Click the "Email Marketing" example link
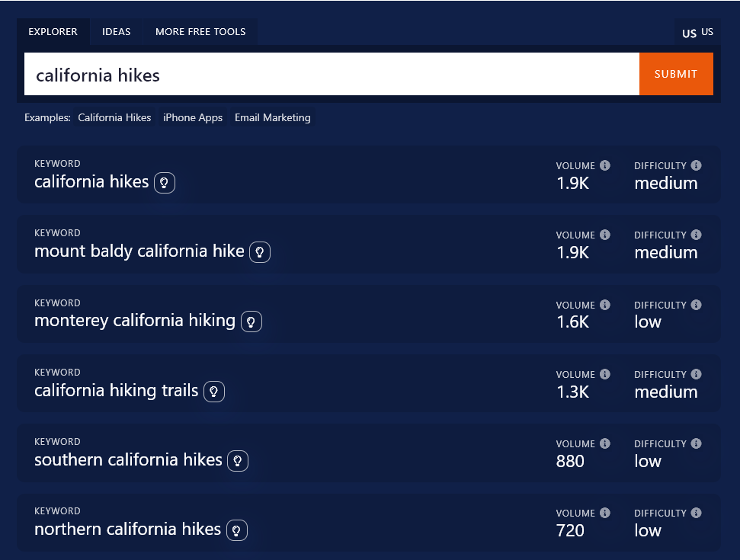740x560 pixels. point(272,117)
